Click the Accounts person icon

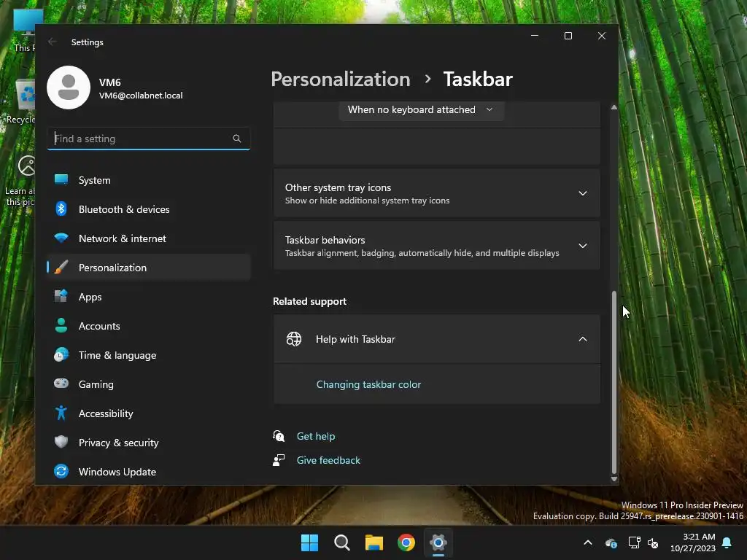click(x=61, y=325)
